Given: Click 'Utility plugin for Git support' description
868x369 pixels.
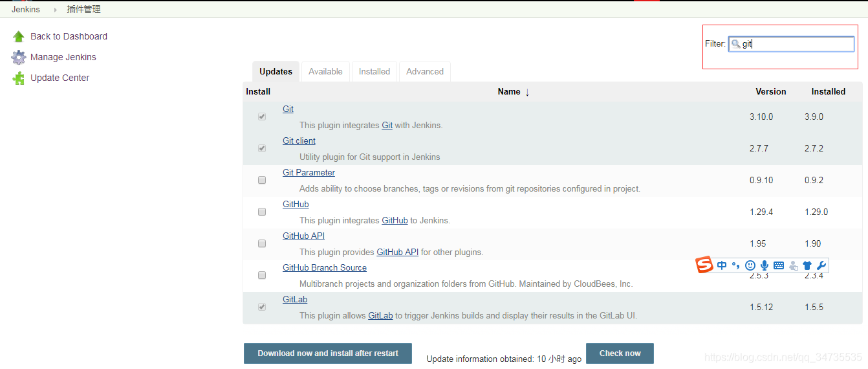Looking at the screenshot, I should (369, 157).
